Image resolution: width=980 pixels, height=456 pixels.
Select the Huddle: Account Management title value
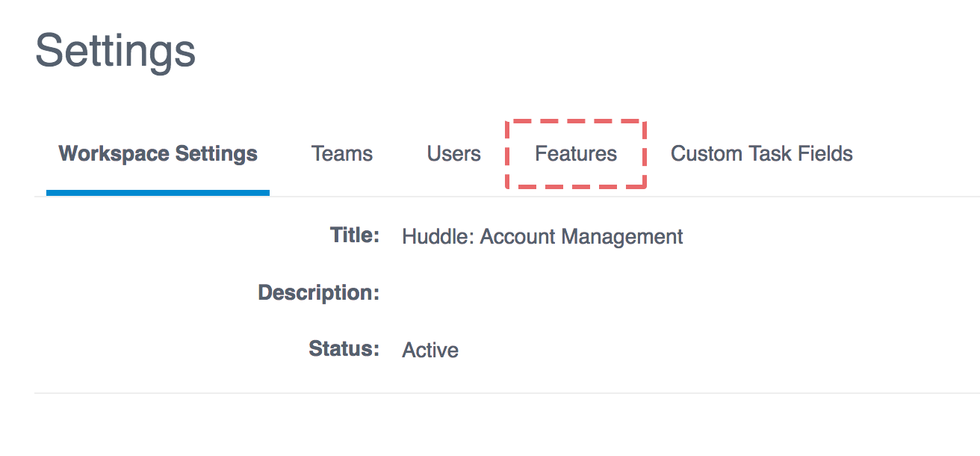[542, 237]
